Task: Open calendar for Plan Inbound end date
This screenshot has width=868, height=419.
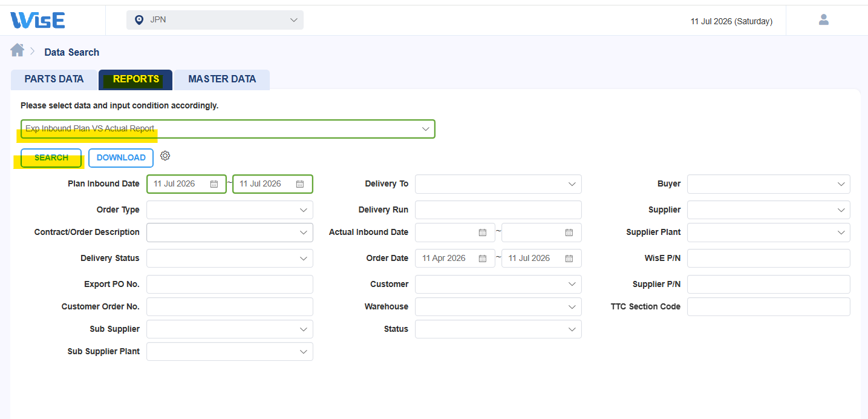Action: pos(300,184)
